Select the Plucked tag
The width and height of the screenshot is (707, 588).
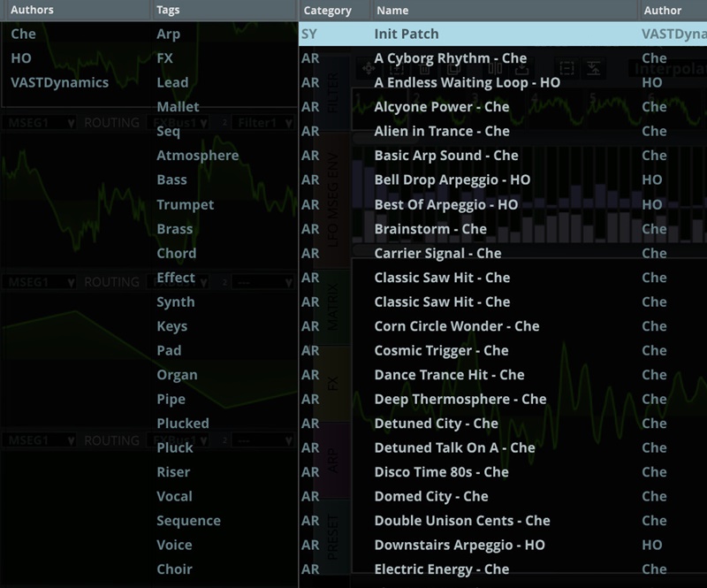[x=183, y=424]
